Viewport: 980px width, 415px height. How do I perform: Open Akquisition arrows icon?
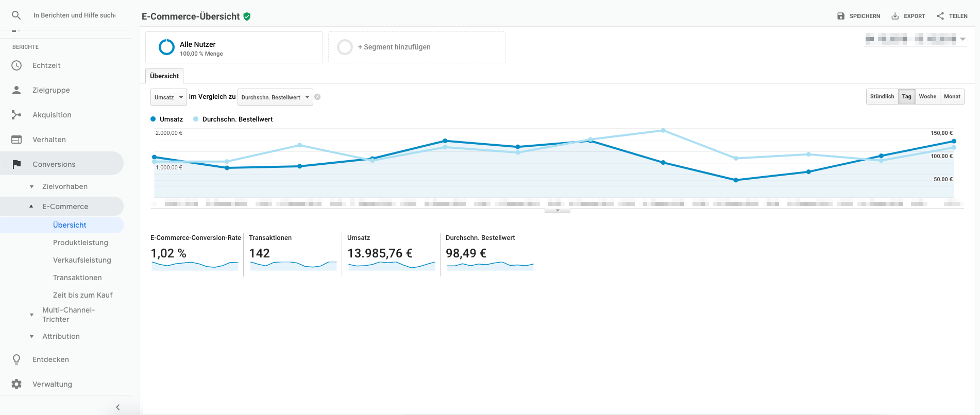16,115
